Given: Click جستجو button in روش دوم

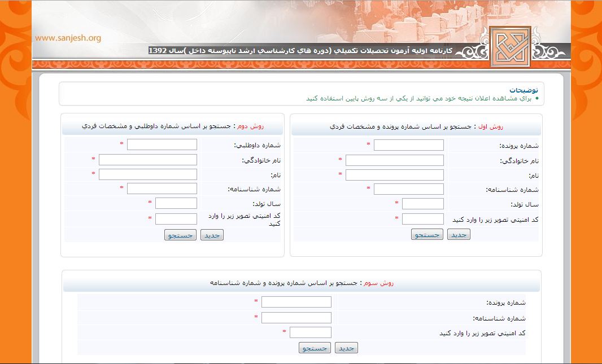Looking at the screenshot, I should [181, 235].
